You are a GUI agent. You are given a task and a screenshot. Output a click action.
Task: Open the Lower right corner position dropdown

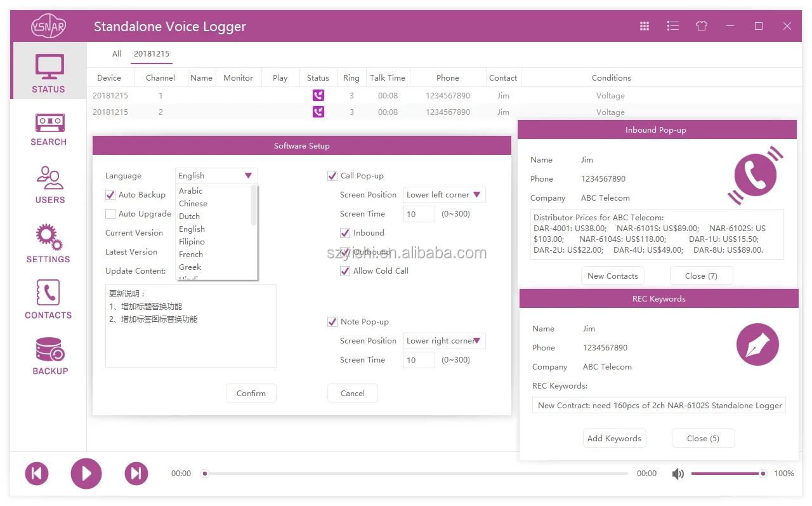coord(444,340)
